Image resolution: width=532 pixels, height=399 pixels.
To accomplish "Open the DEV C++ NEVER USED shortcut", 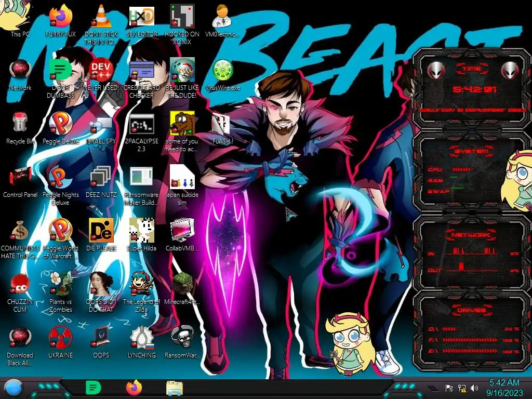I will (x=101, y=75).
